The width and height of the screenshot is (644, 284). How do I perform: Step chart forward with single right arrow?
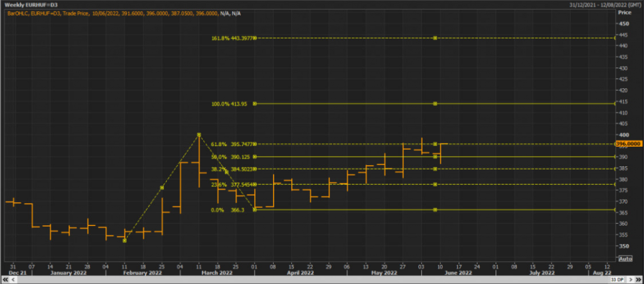click(x=630, y=280)
